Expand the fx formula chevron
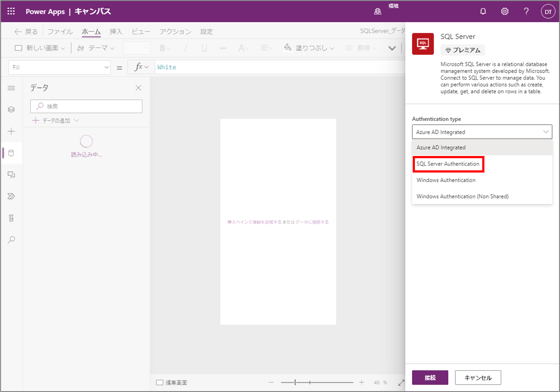 click(x=146, y=67)
